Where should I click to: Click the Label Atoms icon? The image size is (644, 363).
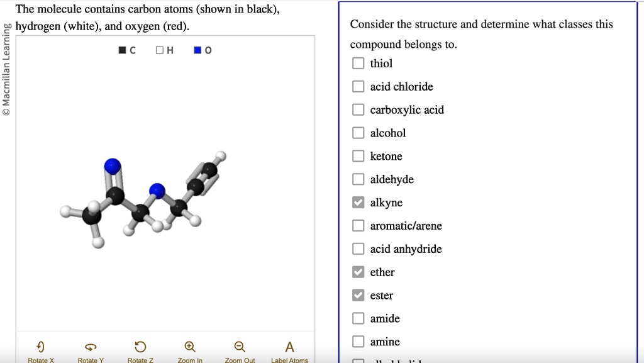(289, 345)
